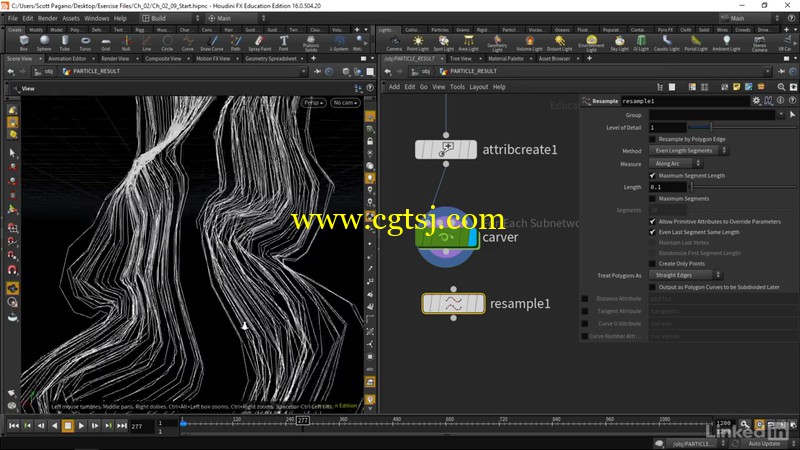
Task: Add a Caustic Light from shelf
Action: 667,43
